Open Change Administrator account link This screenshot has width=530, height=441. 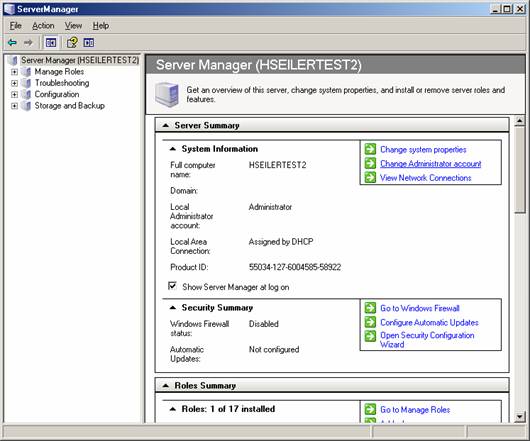[431, 164]
